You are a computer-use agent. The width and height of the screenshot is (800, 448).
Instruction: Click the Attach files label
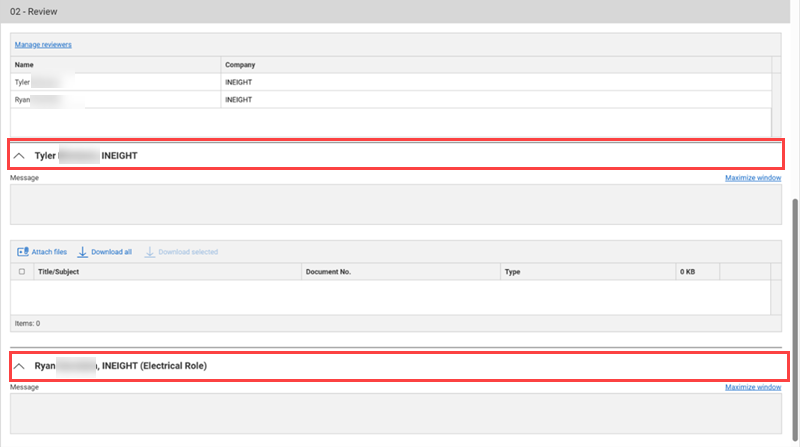click(49, 252)
